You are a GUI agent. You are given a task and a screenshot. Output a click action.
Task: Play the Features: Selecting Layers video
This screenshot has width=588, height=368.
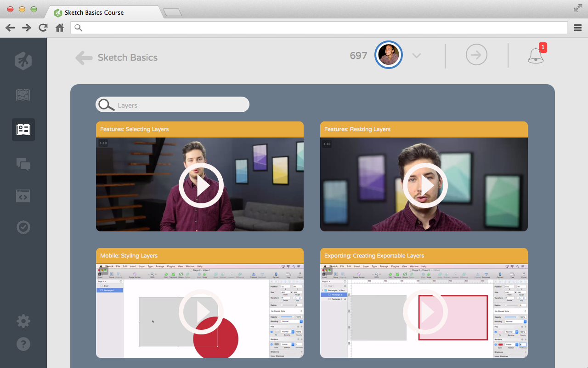pos(201,185)
